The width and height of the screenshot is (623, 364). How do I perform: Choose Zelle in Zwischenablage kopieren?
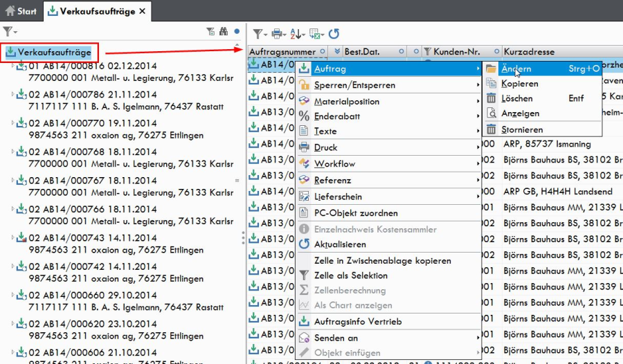[389, 261]
